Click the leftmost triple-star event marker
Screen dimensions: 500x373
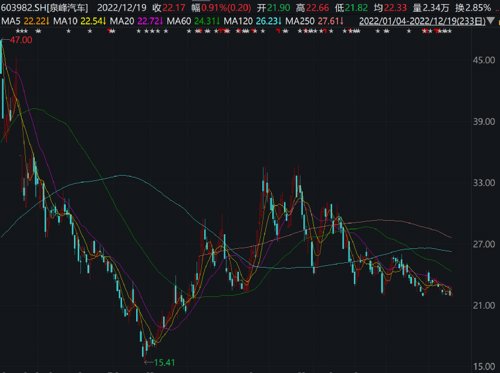tap(22, 32)
